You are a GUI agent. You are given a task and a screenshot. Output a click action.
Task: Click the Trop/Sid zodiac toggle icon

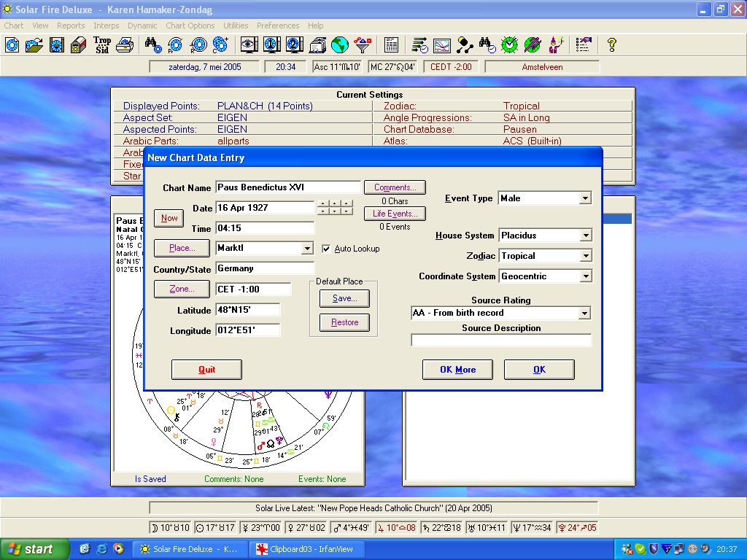(x=102, y=45)
